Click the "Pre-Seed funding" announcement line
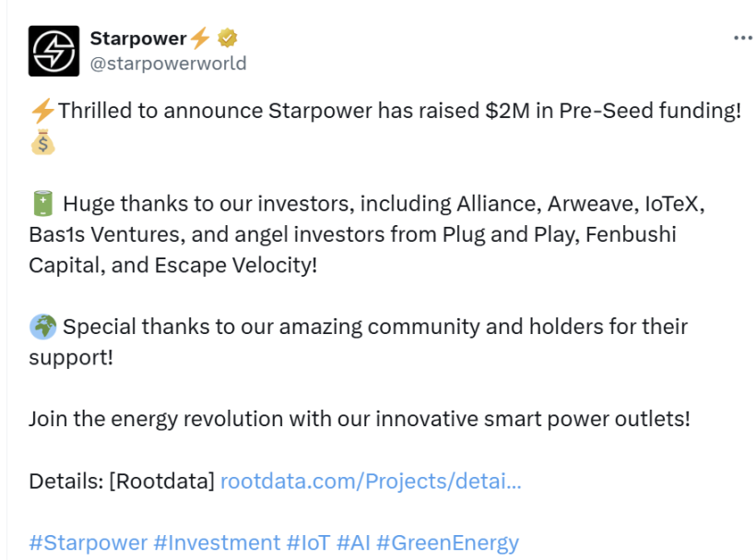Viewport: 756px width, 560px height. (x=396, y=112)
